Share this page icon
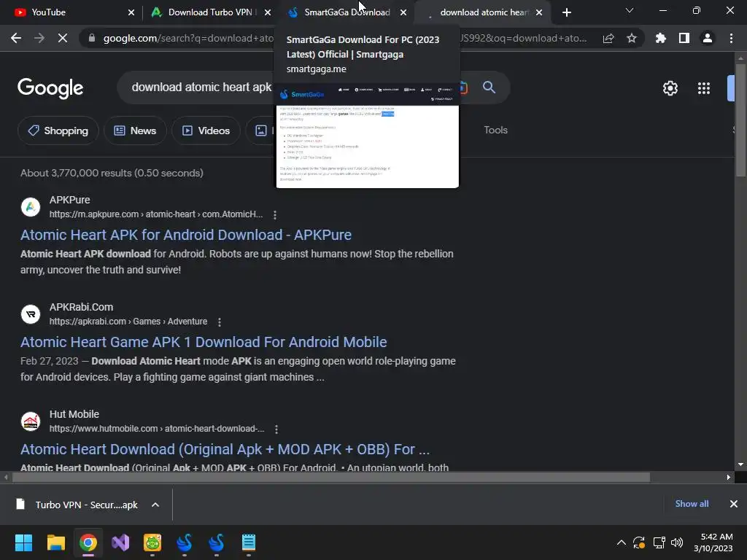 (x=608, y=38)
